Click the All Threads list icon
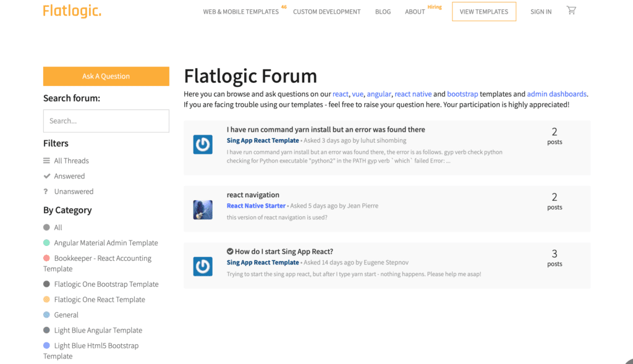The image size is (633, 364). coord(46,161)
